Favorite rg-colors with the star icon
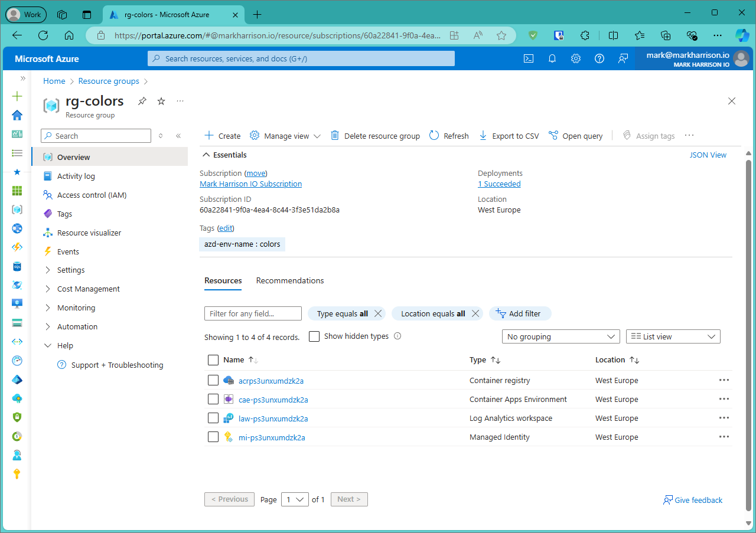 click(x=161, y=102)
